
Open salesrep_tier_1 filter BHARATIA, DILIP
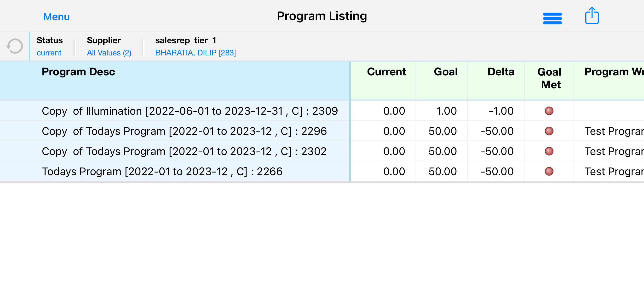[195, 47]
